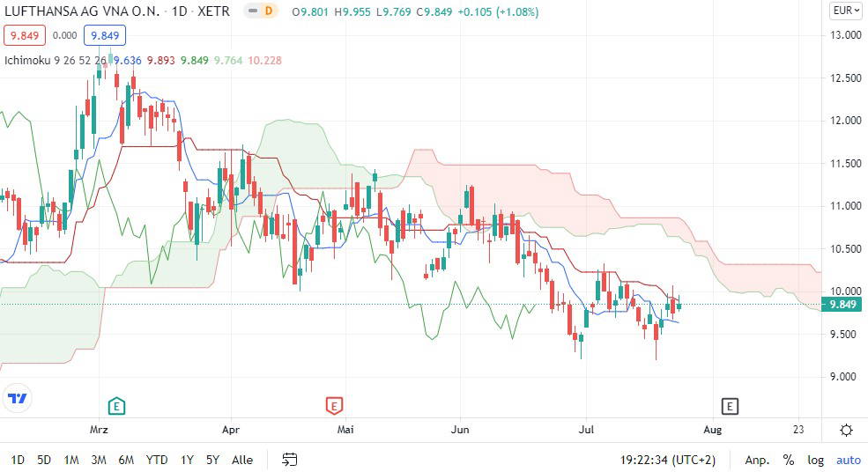Toggle Anp. adjusted data mode
The width and height of the screenshot is (868, 472).
pyautogui.click(x=757, y=460)
